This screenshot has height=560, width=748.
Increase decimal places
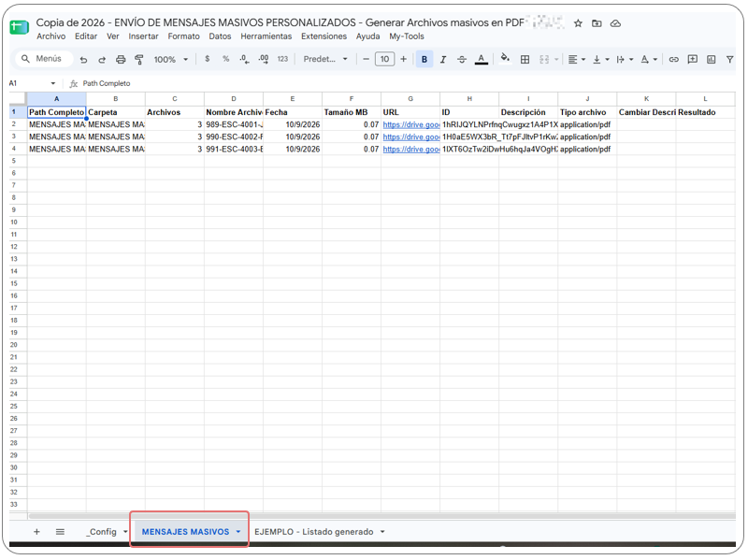point(264,59)
